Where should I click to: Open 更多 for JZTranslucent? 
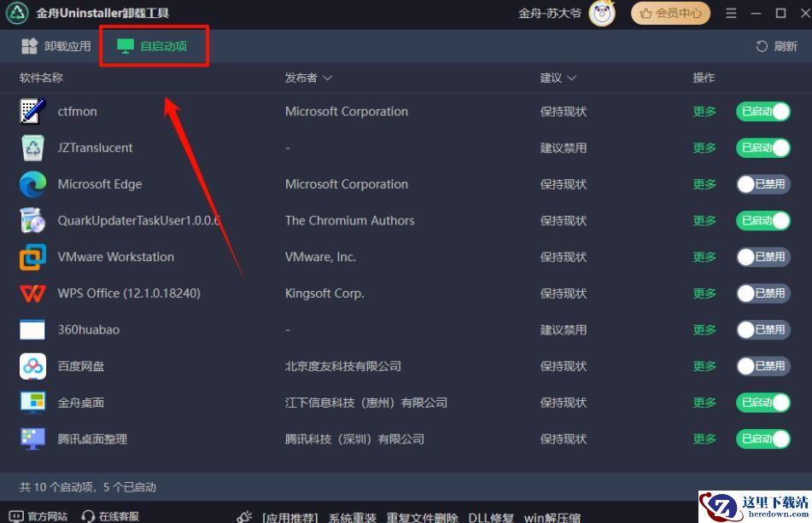coord(704,148)
